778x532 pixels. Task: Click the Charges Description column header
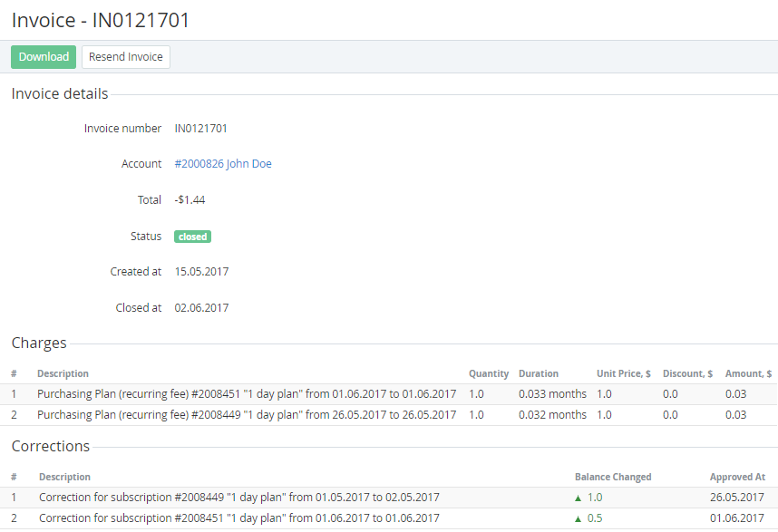(63, 373)
